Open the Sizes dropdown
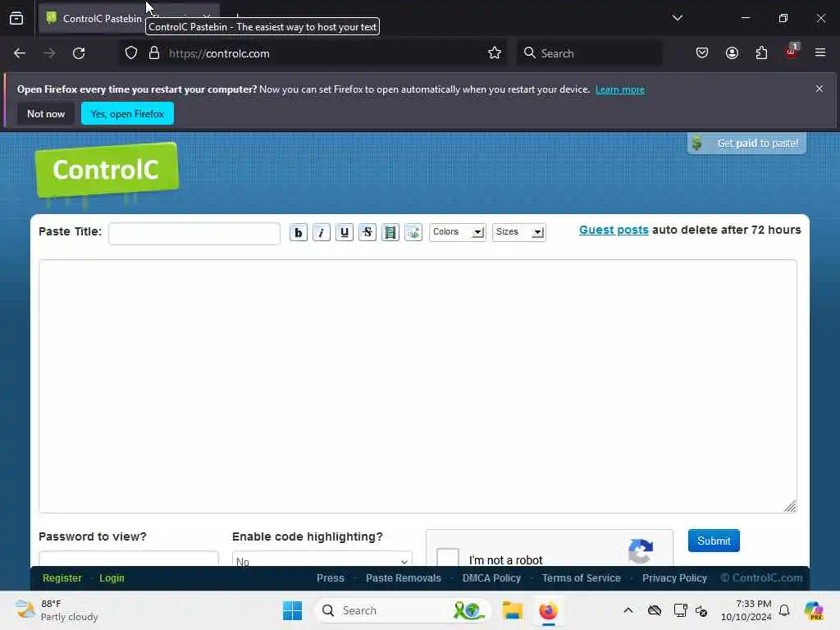Viewport: 840px width, 630px height. pyautogui.click(x=518, y=232)
